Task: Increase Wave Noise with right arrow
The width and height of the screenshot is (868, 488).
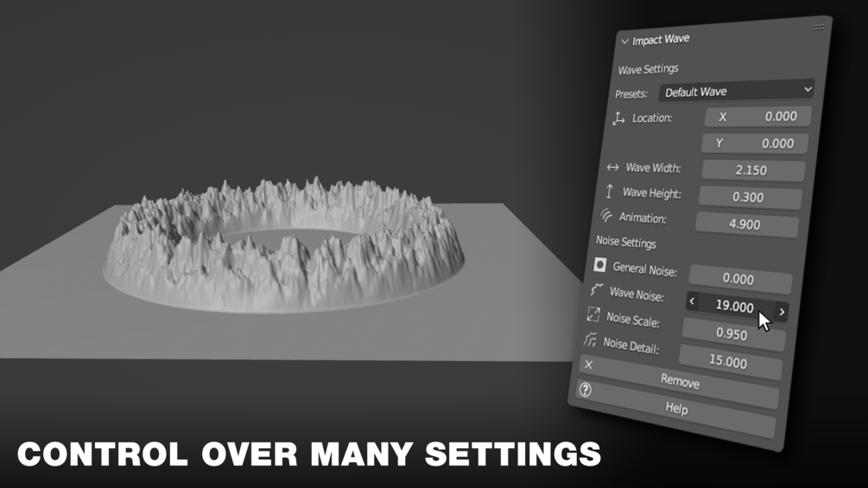Action: pos(782,312)
